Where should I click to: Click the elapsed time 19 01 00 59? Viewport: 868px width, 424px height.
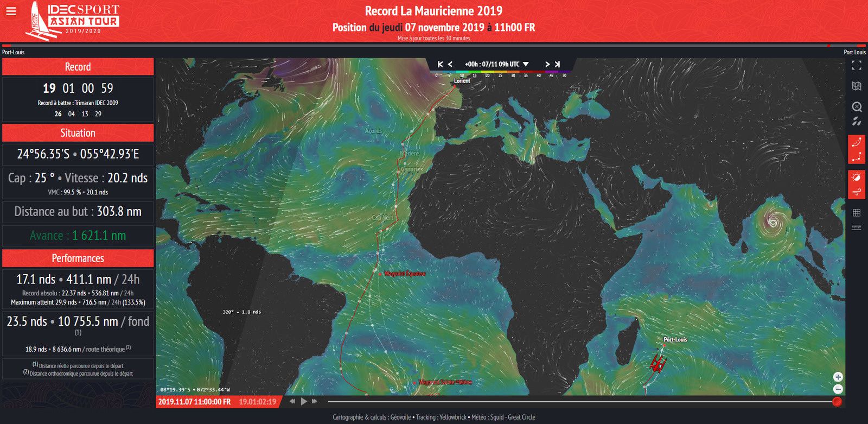click(78, 88)
